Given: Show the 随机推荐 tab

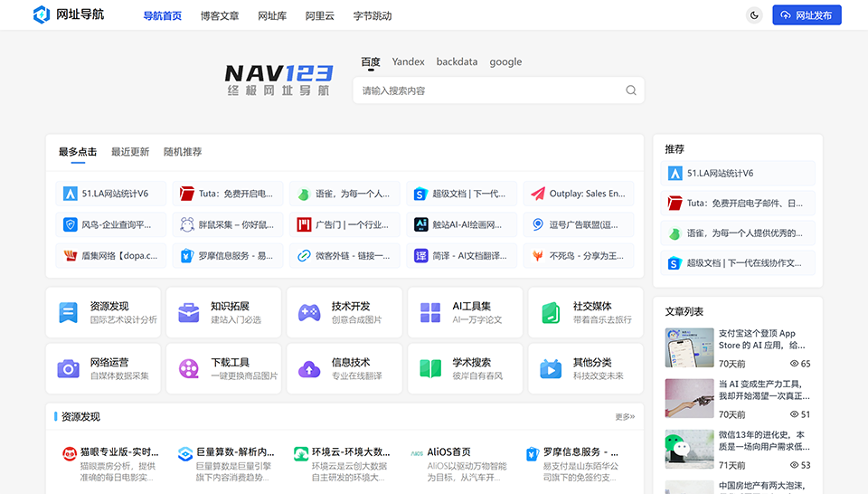Looking at the screenshot, I should [x=183, y=152].
